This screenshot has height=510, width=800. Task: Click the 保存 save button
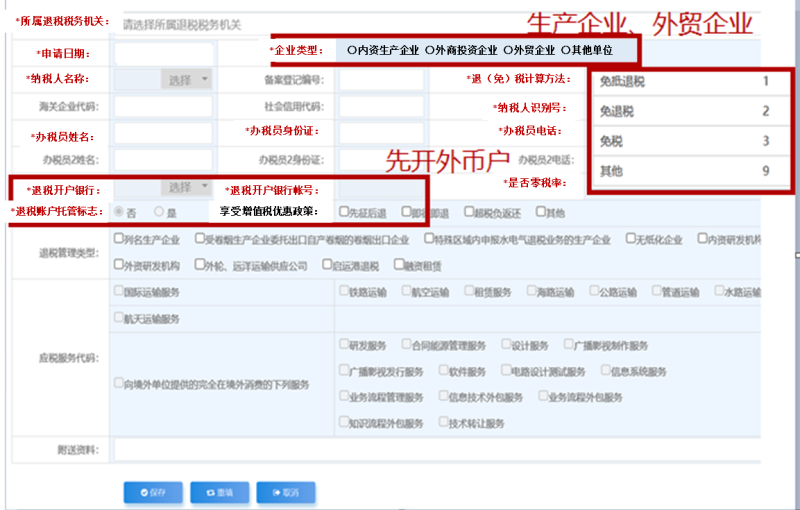[x=152, y=492]
